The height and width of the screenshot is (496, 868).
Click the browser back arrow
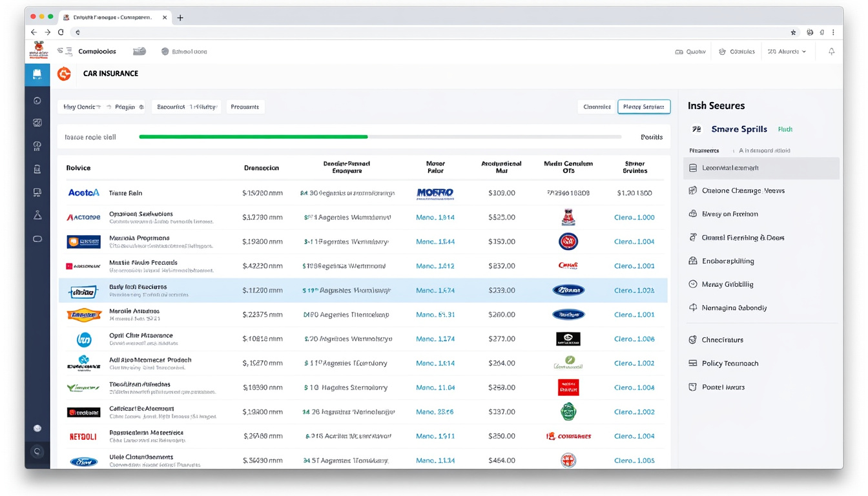pos(34,32)
